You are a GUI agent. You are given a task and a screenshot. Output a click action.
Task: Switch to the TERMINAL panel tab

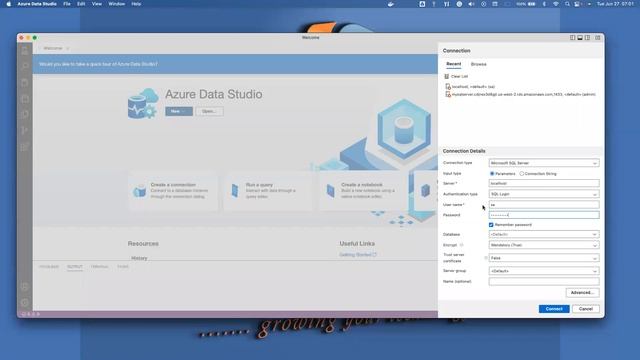(100, 267)
